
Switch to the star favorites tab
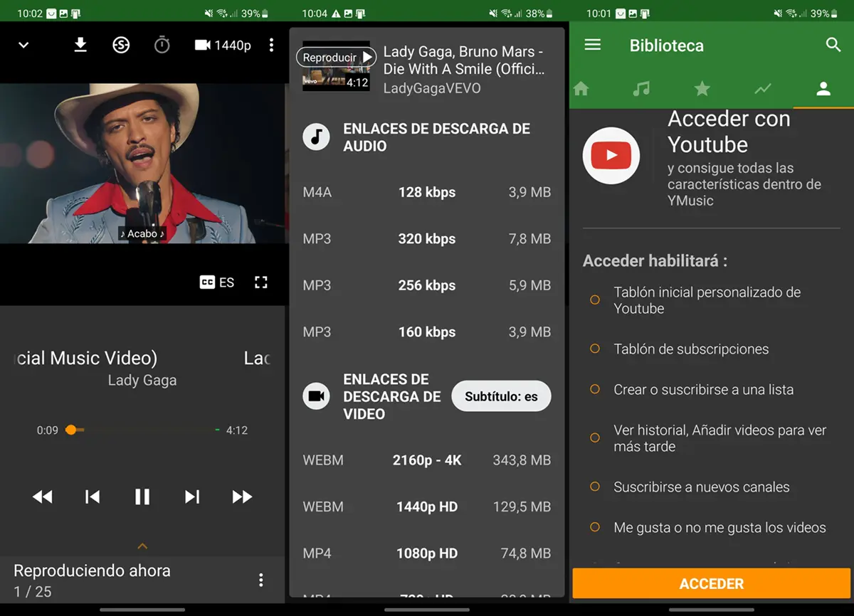pyautogui.click(x=702, y=89)
